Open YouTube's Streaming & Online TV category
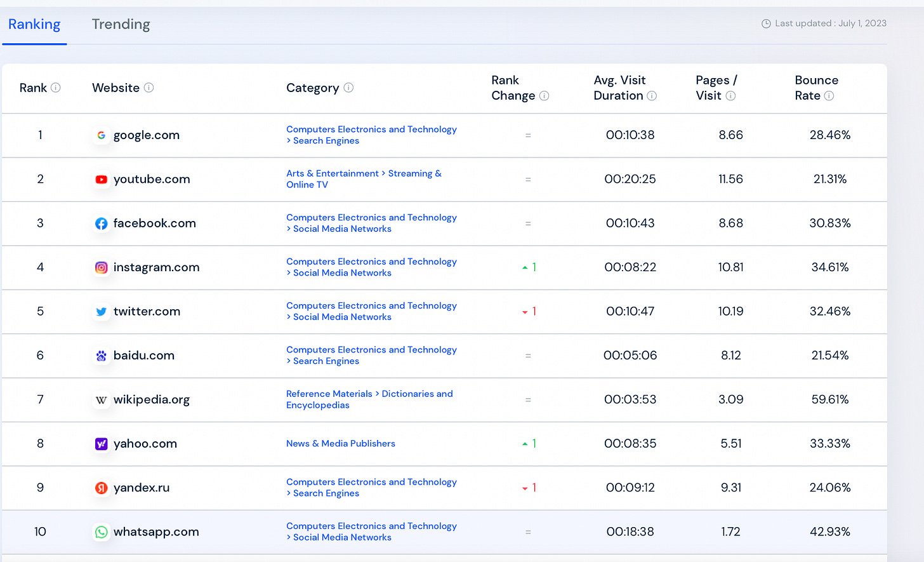Viewport: 924px width, 562px height. (x=364, y=179)
